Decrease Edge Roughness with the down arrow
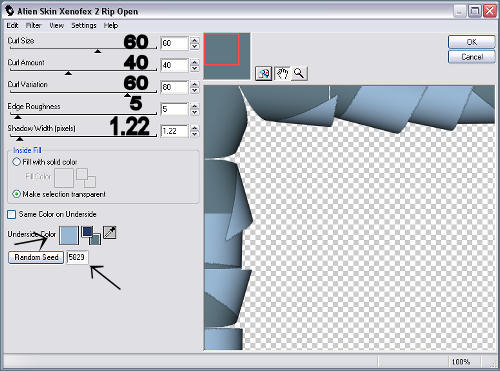 point(194,113)
